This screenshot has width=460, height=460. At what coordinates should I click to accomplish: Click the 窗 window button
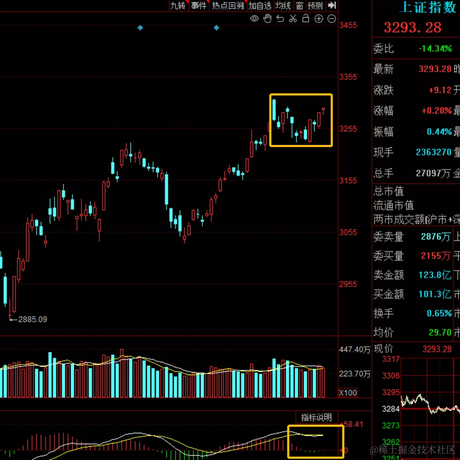[x=299, y=6]
